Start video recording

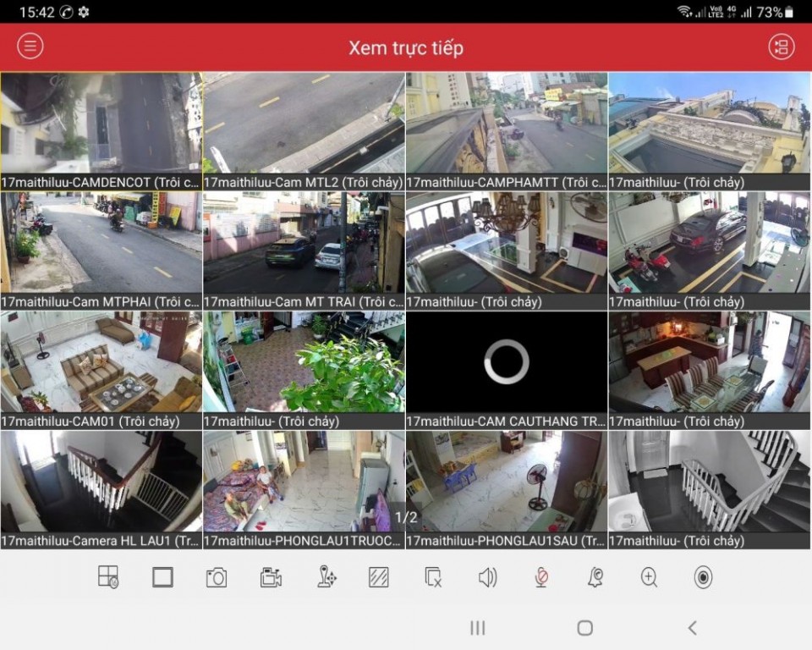(x=271, y=577)
